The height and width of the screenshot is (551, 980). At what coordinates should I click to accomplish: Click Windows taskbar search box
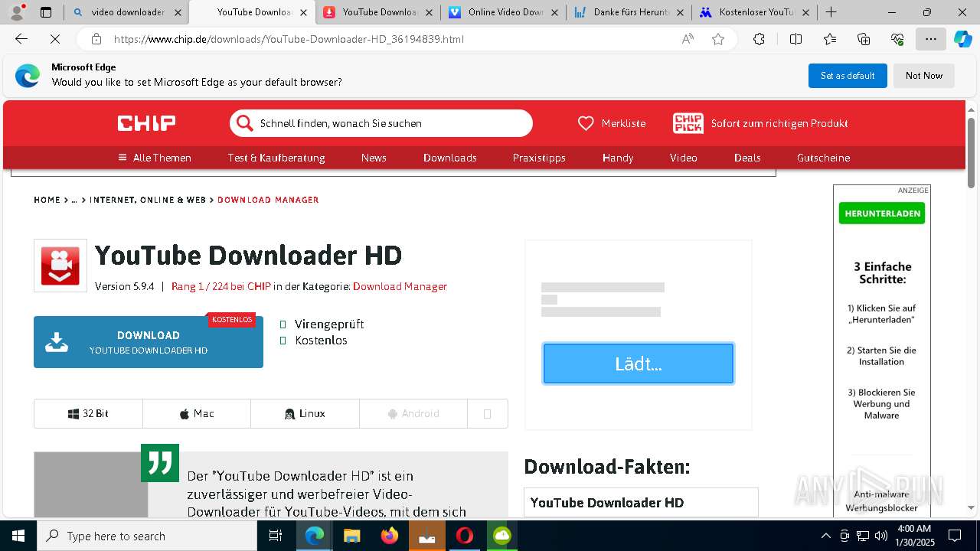(147, 536)
